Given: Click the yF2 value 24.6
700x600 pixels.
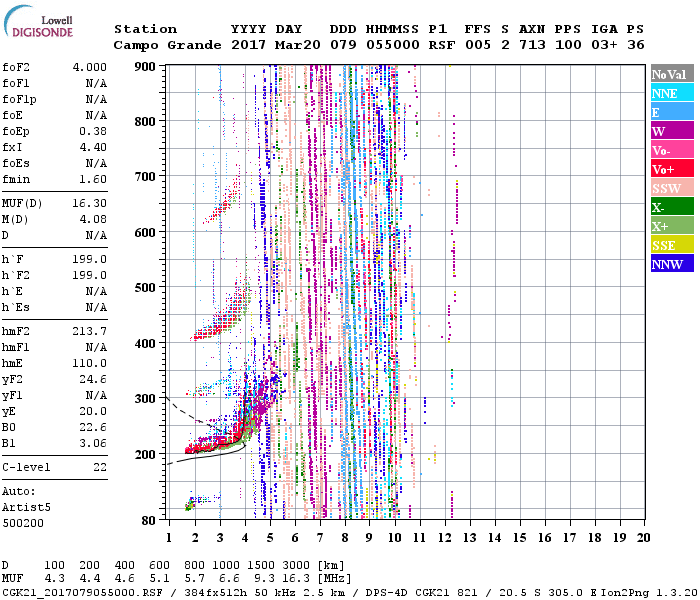Looking at the screenshot, I should [93, 379].
